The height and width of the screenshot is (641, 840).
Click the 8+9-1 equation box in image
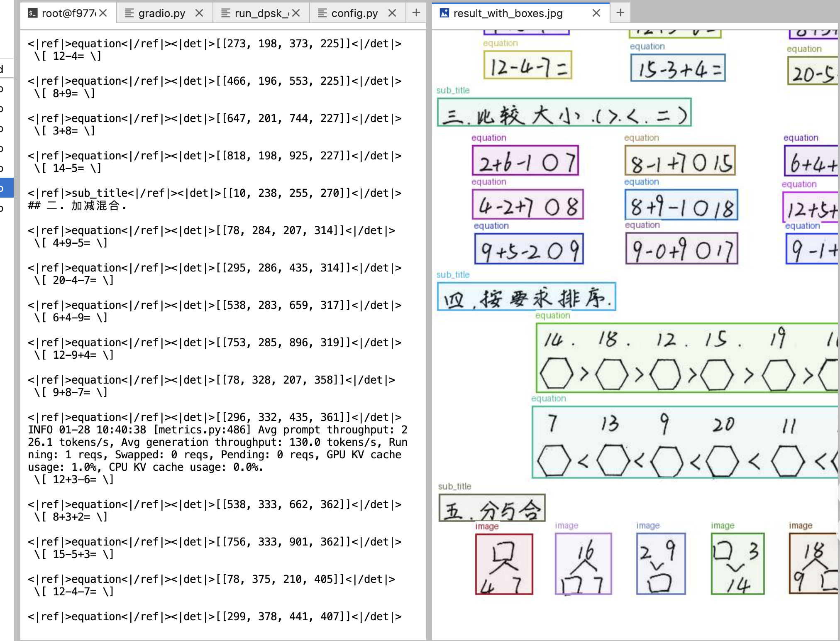coord(681,205)
